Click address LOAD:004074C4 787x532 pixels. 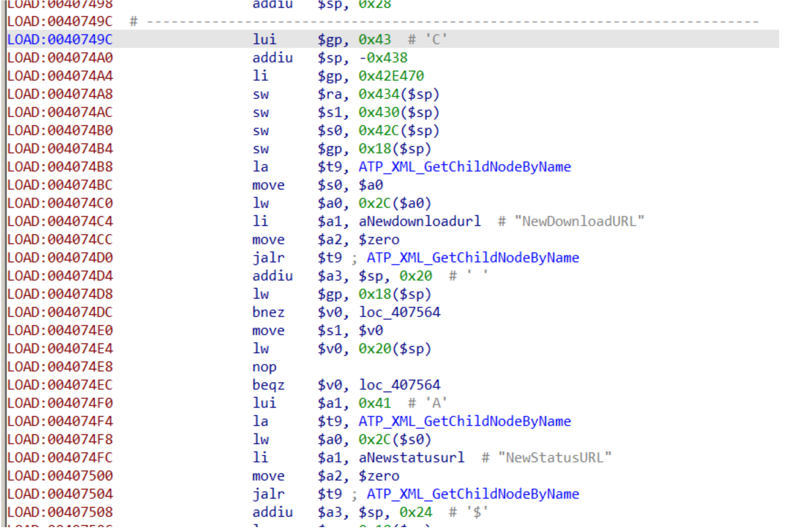[60, 221]
